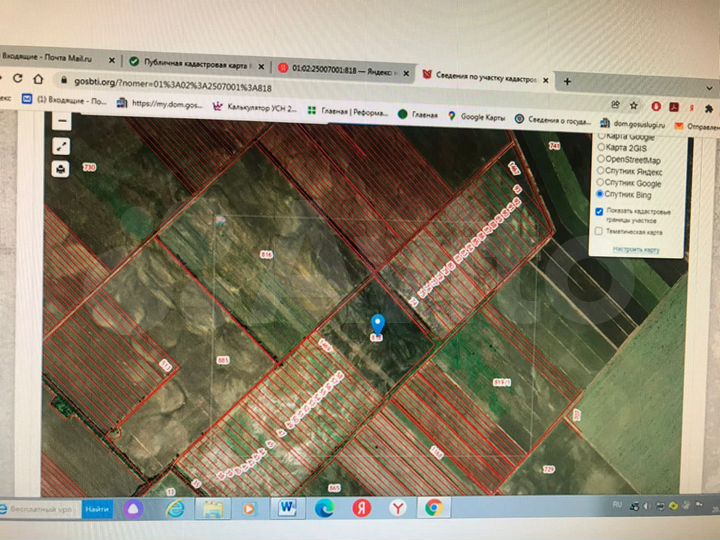Click the print map icon
Screen dimensions: 720x540
62,169
